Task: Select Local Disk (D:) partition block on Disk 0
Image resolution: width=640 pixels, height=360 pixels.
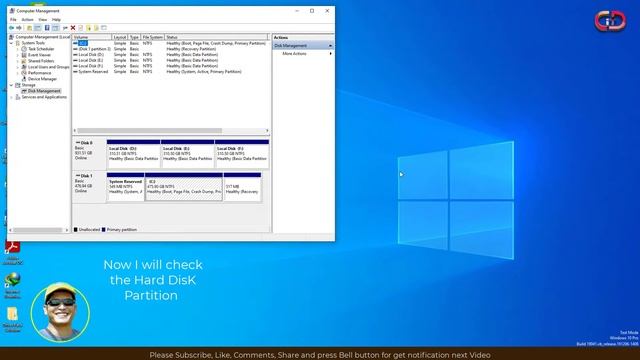Action: [133, 154]
